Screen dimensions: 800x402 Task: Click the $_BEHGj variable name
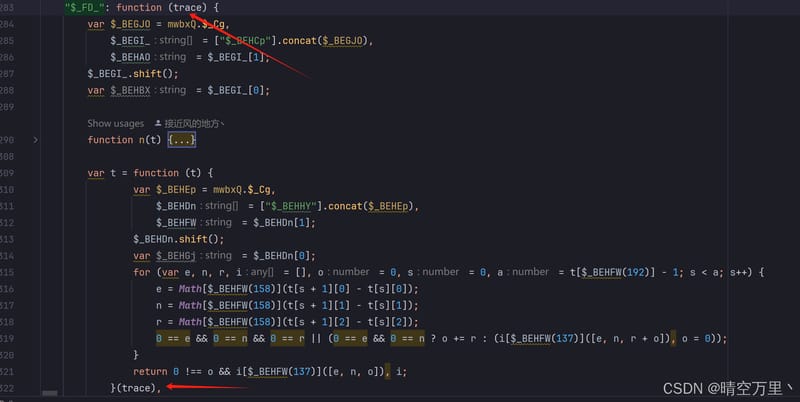click(x=176, y=256)
